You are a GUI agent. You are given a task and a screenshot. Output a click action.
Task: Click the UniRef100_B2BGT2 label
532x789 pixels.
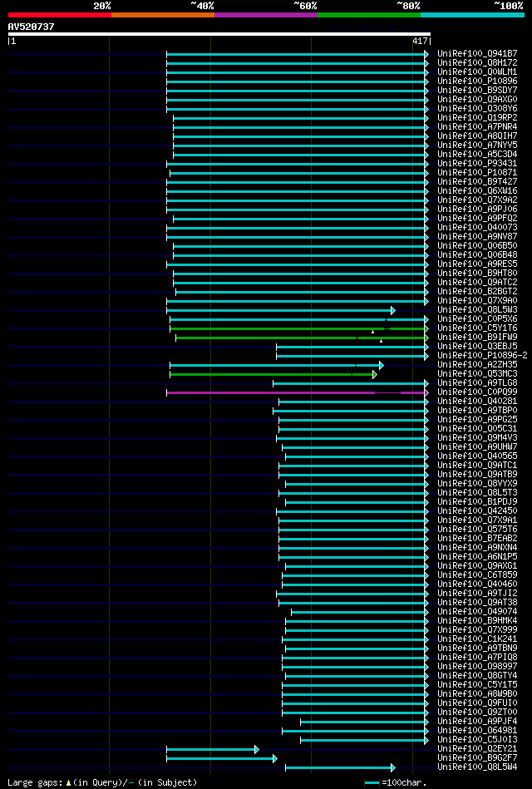click(477, 292)
